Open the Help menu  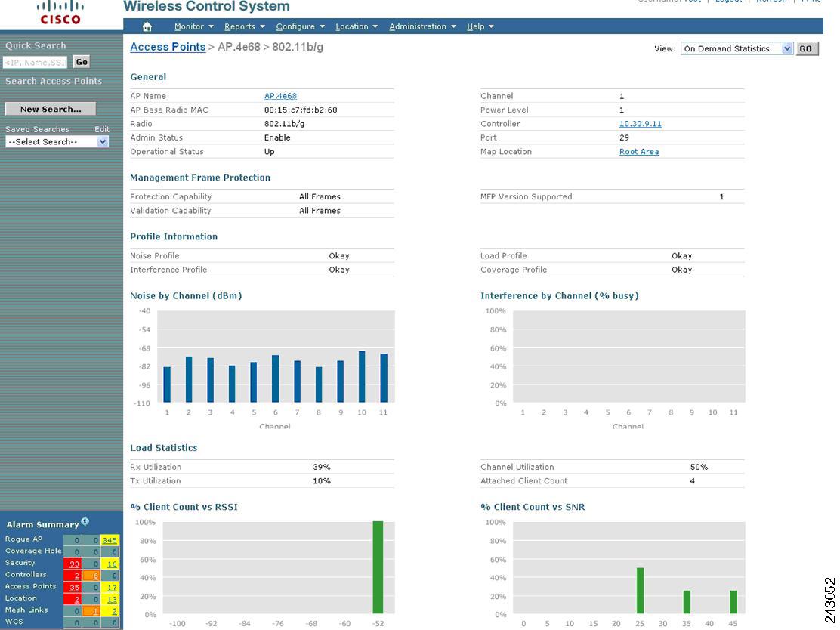click(x=480, y=26)
